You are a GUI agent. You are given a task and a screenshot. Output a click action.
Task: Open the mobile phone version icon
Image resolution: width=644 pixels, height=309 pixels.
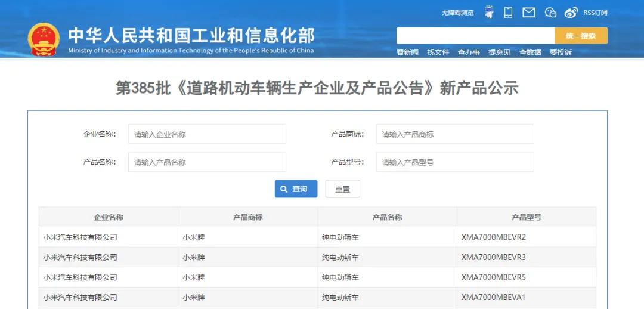509,13
